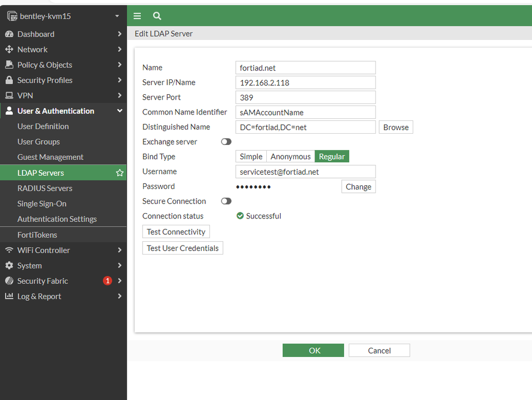Toggle the Secure Connection switch
The image size is (532, 400).
(x=226, y=201)
